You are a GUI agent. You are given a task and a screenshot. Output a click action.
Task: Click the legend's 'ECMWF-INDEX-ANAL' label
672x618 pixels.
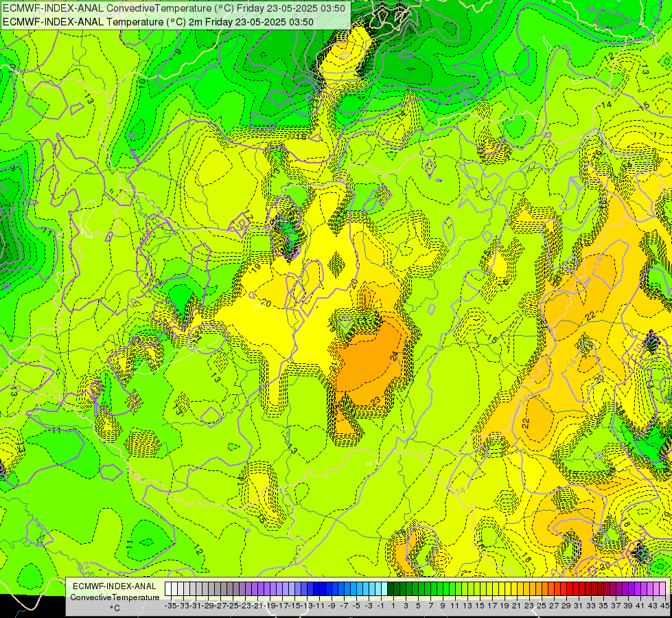[115, 586]
